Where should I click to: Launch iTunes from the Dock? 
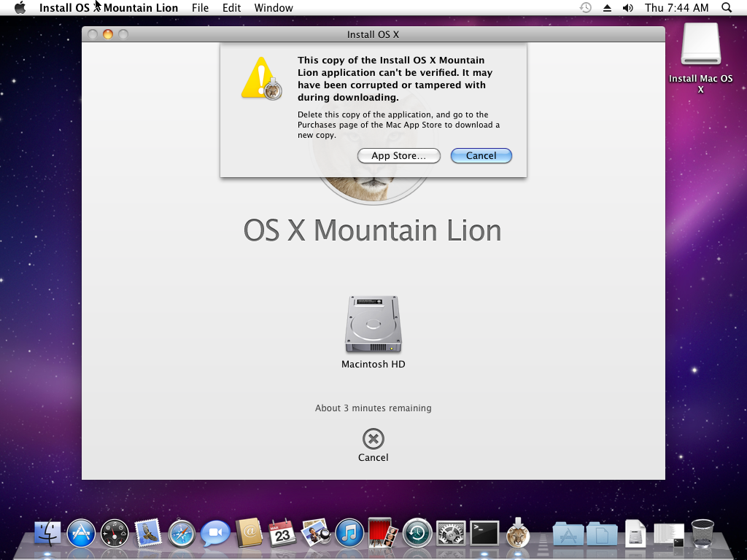[349, 532]
